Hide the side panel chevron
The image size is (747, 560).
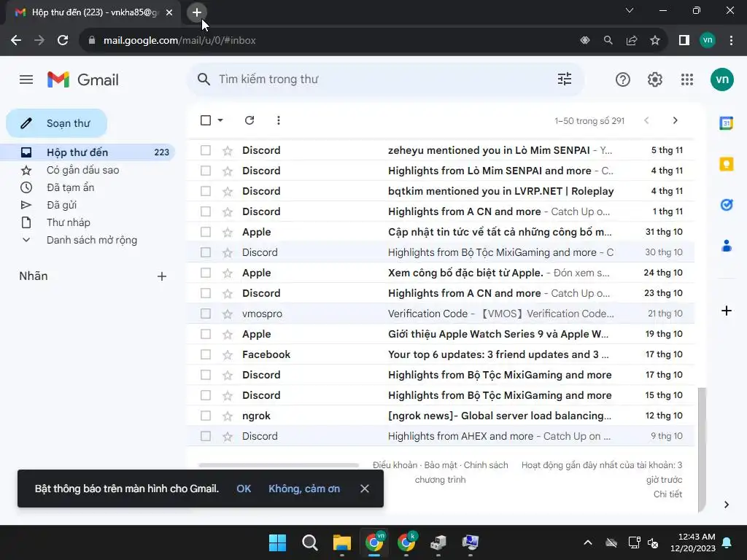coord(726,505)
